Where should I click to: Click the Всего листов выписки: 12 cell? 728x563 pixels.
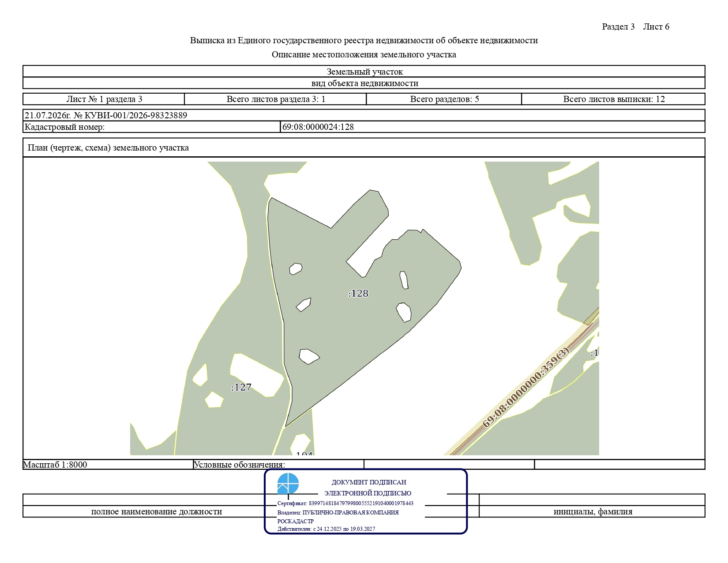613,99
